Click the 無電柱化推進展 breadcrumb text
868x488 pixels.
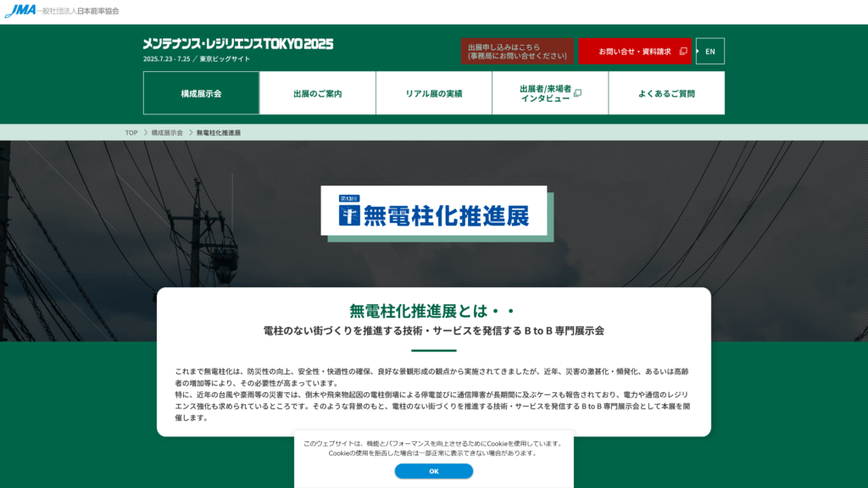point(219,133)
